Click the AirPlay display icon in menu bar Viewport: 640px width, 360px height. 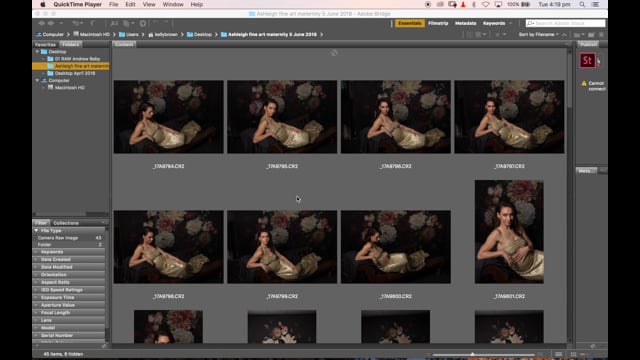[498, 4]
